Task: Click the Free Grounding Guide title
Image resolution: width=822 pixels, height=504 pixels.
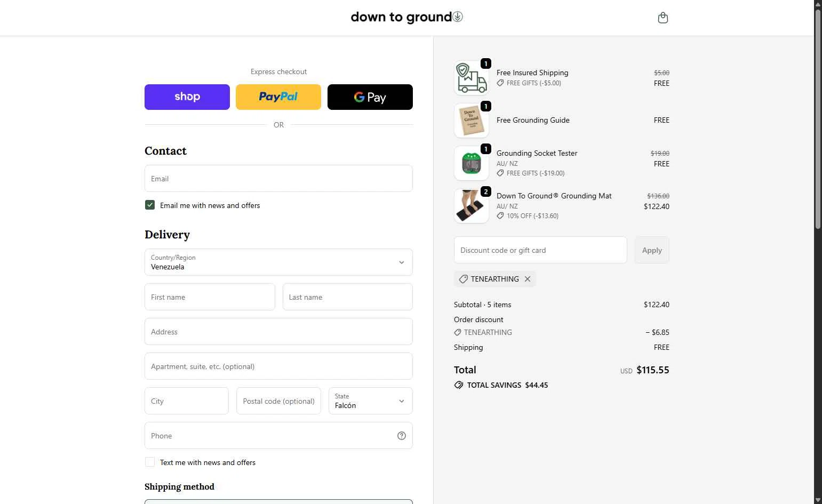Action: coord(533,120)
